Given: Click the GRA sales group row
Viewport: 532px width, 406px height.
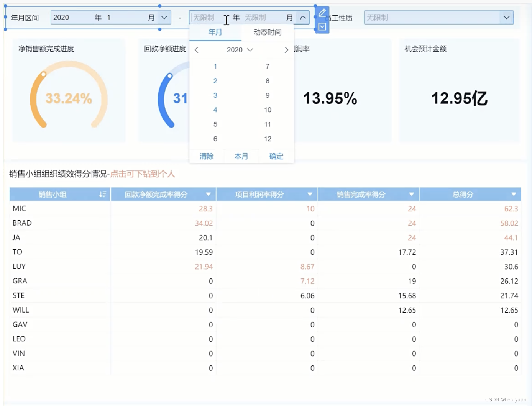Looking at the screenshot, I should 265,281.
